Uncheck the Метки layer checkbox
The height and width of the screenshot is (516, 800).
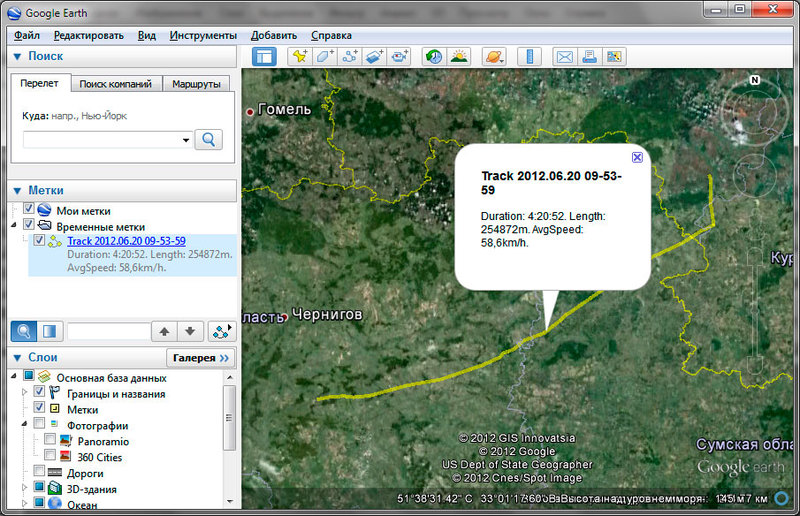tap(39, 407)
